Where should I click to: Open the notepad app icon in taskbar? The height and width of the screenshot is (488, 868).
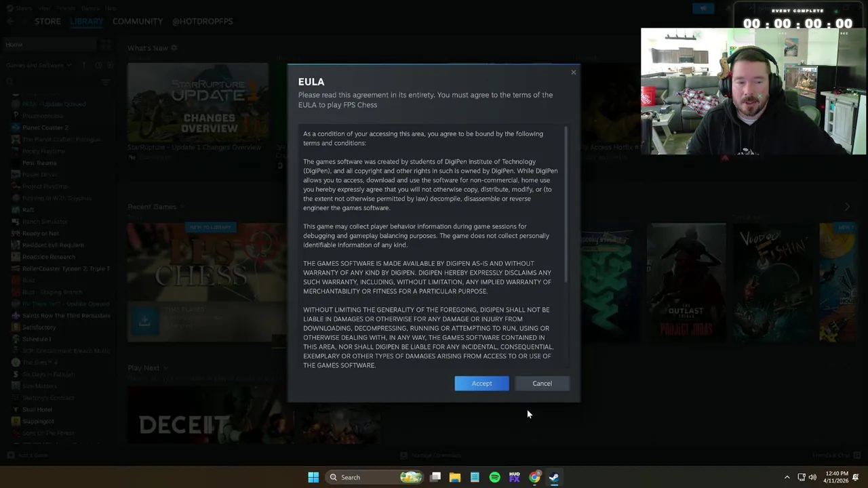tap(475, 477)
